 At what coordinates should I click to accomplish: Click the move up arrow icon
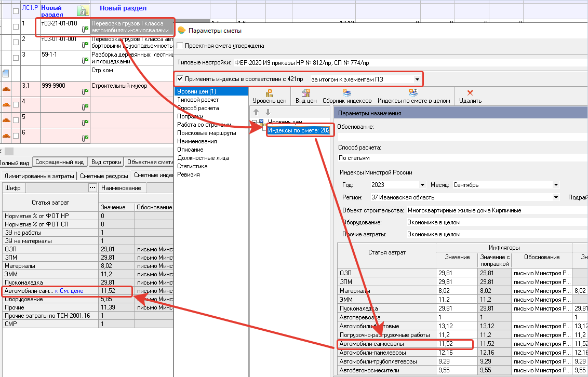point(256,112)
